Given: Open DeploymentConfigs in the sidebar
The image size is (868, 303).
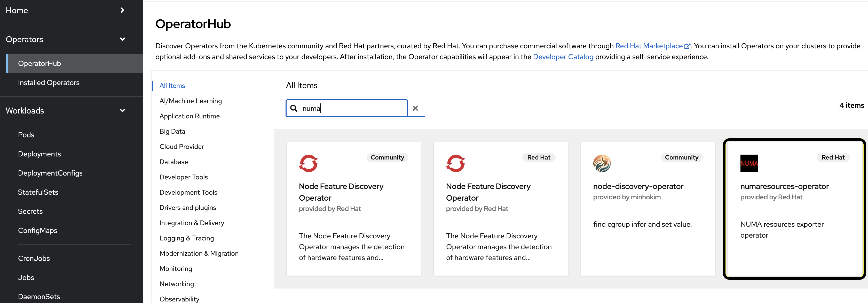Looking at the screenshot, I should point(50,173).
